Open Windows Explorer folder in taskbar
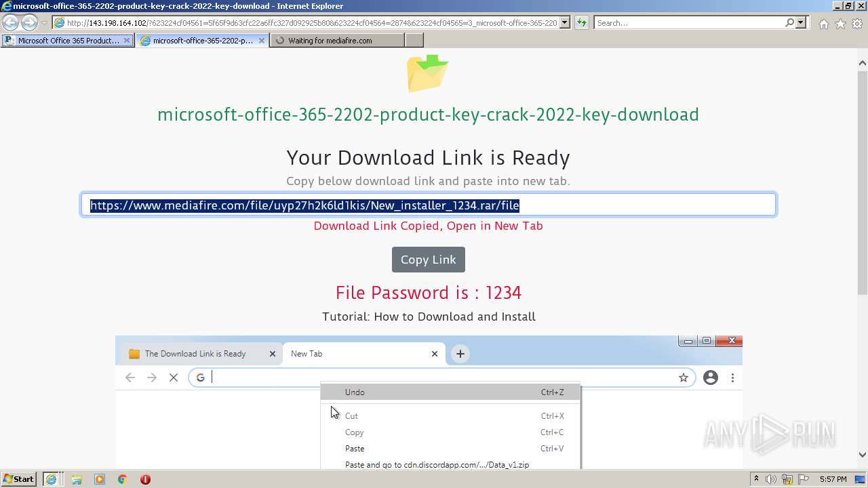This screenshot has height=488, width=868. coord(77,479)
